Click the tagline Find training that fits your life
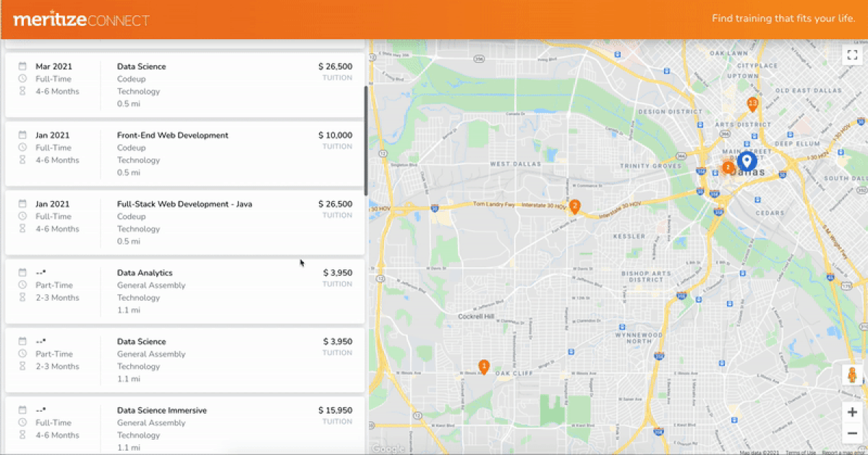 click(783, 19)
